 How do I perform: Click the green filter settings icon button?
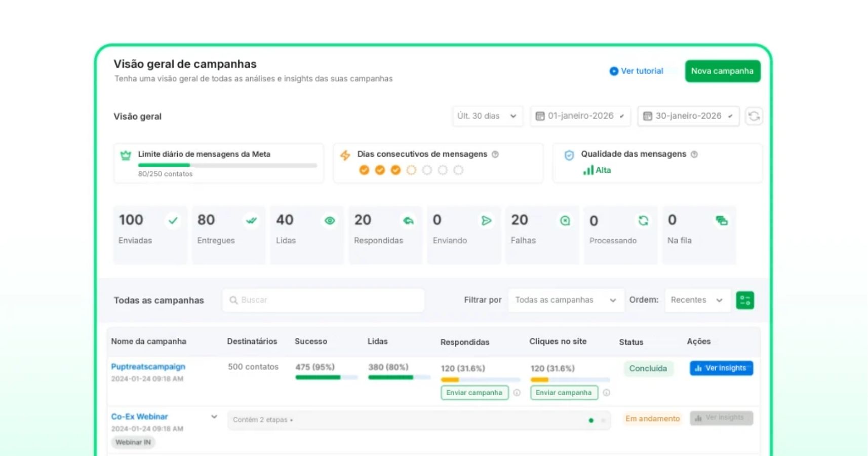click(x=744, y=300)
